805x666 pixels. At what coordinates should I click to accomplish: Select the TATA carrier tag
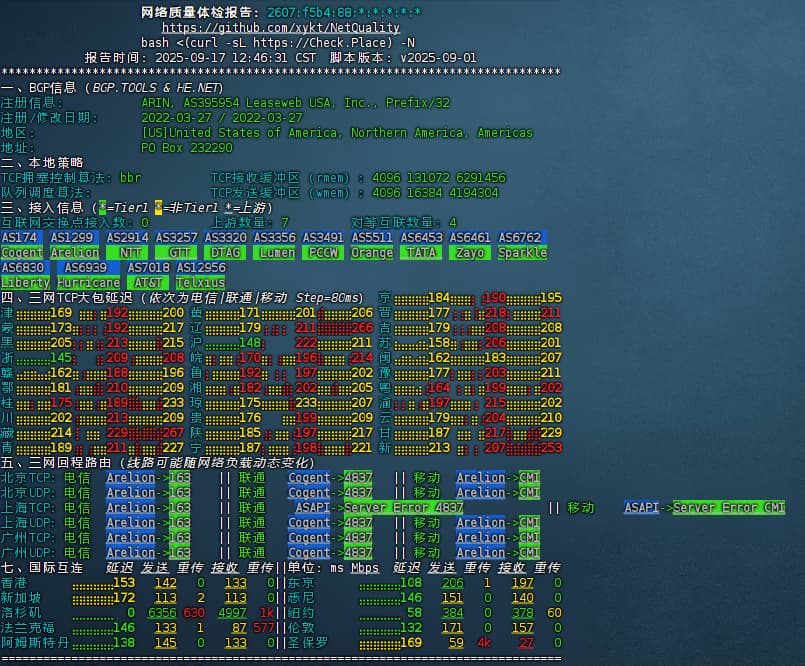(x=421, y=253)
